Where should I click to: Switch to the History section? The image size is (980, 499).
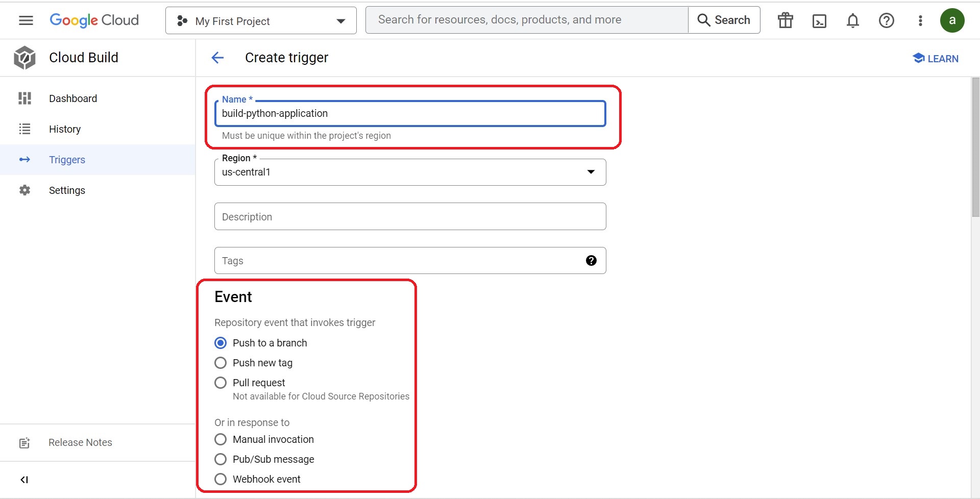pos(65,129)
